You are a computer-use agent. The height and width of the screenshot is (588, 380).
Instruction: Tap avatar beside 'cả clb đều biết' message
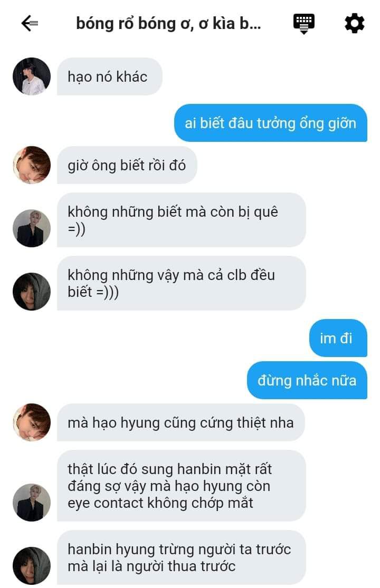click(x=32, y=292)
